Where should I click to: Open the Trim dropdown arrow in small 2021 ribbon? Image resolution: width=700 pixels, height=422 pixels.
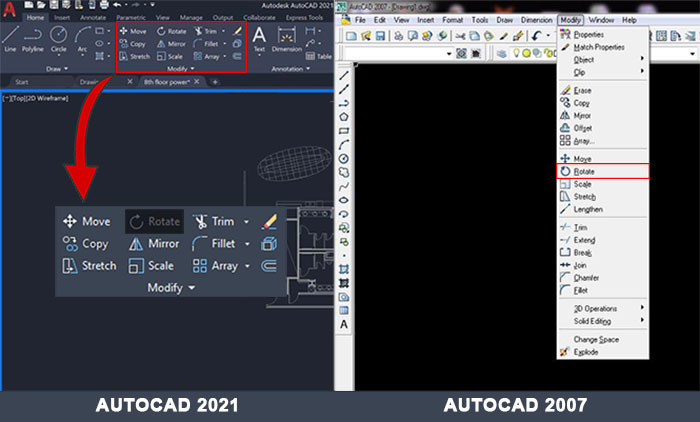click(223, 31)
